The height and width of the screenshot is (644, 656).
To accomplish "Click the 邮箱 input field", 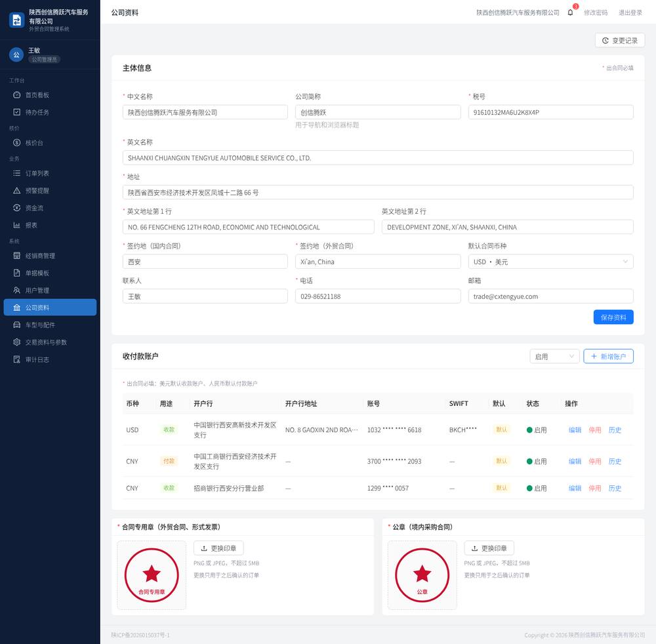I will [550, 296].
